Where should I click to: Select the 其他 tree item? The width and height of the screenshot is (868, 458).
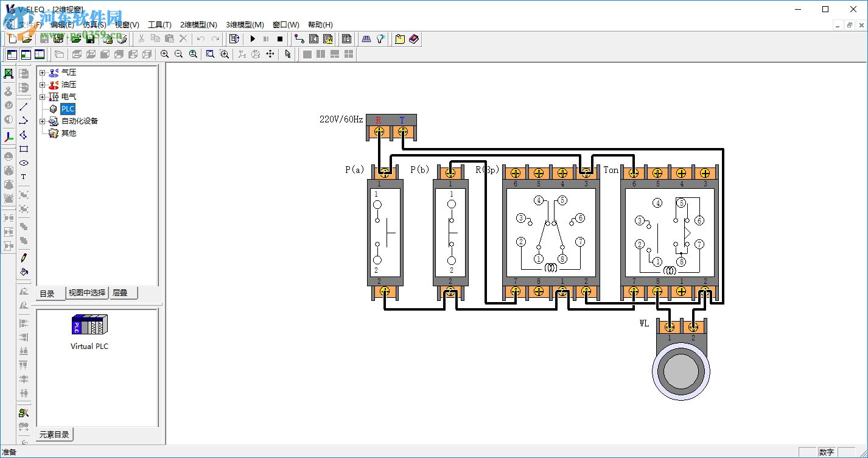coord(68,133)
